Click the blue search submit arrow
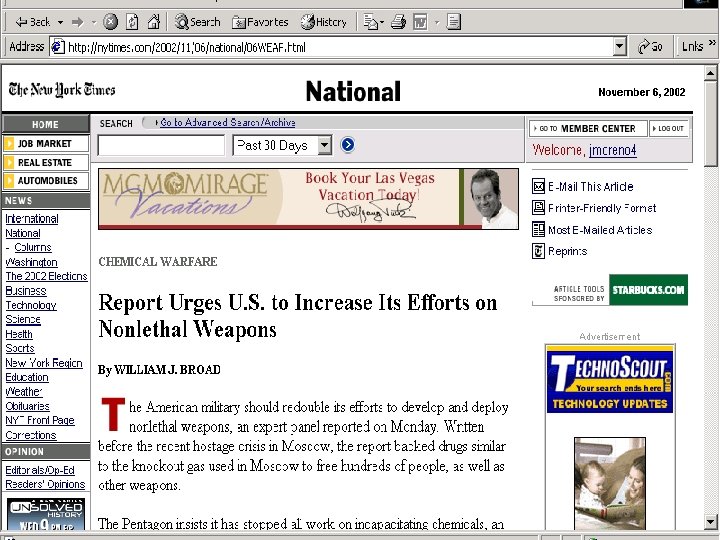The image size is (720, 540). coord(348,145)
